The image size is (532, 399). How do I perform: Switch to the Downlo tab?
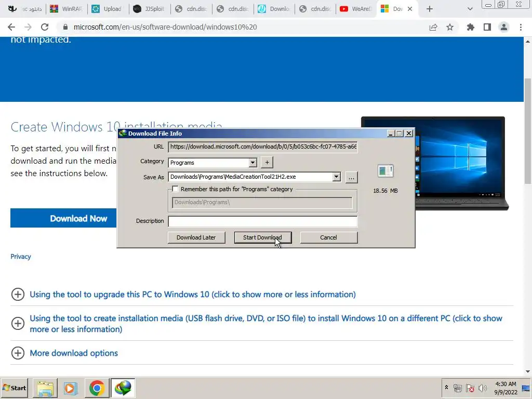pos(274,9)
